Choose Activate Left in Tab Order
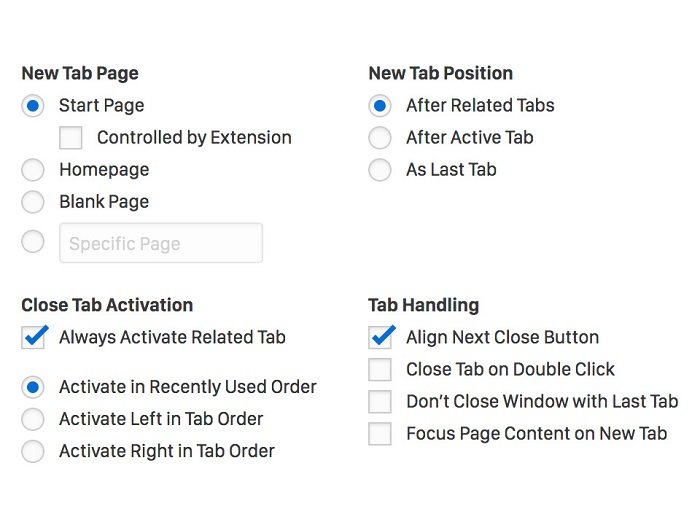Screen dimensions: 700x525 coord(33,419)
